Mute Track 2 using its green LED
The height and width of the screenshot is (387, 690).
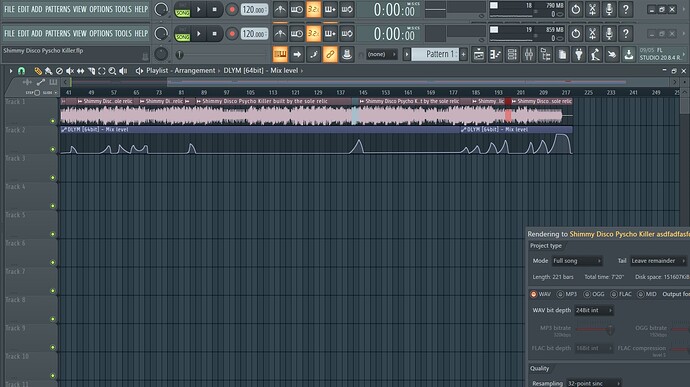(x=53, y=149)
